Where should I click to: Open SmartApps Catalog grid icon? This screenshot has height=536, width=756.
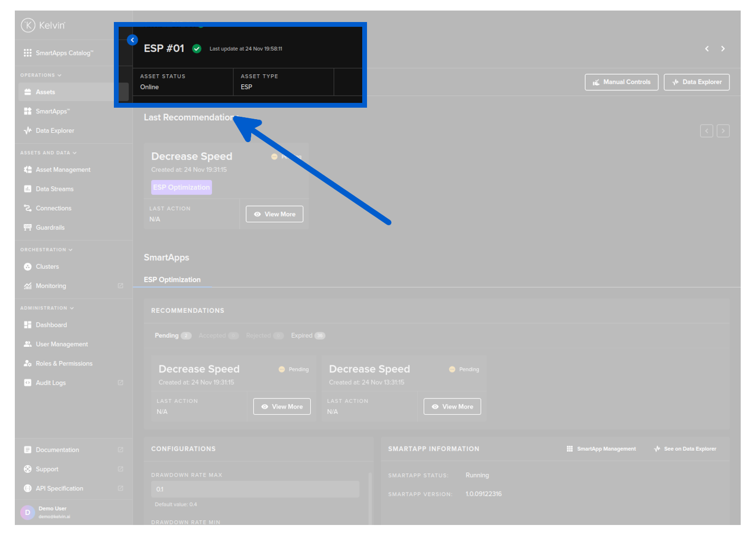[28, 53]
